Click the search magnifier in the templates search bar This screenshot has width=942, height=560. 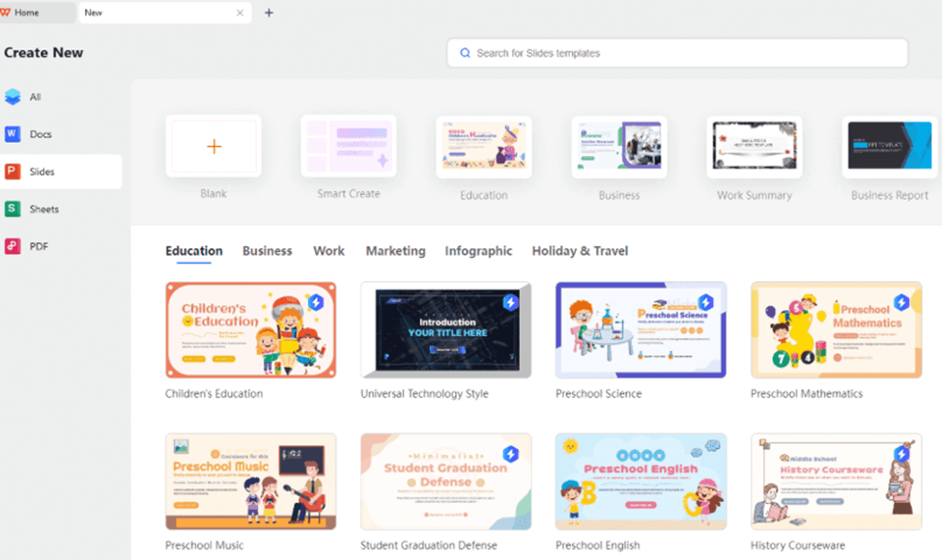465,52
